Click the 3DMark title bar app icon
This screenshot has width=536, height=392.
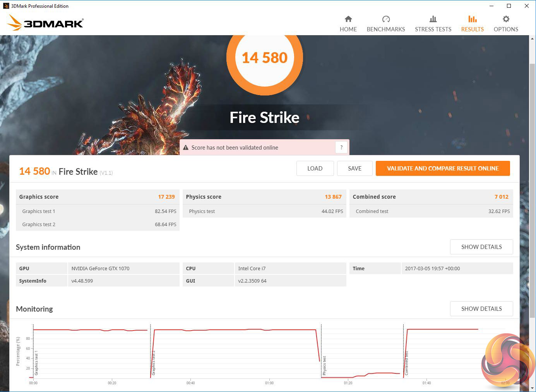pos(6,6)
